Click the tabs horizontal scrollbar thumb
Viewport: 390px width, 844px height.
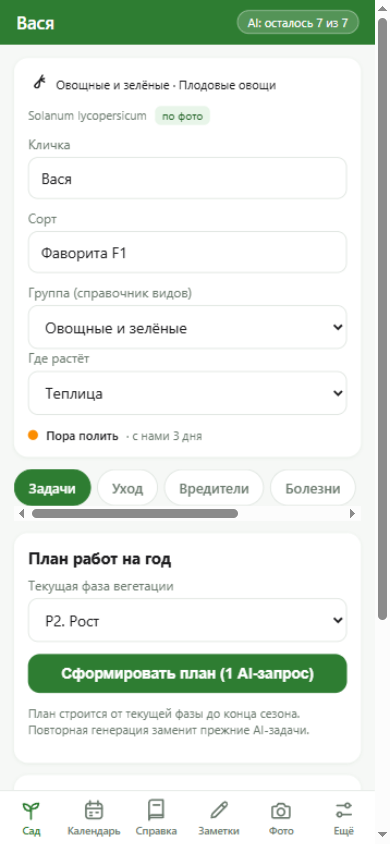(134, 514)
